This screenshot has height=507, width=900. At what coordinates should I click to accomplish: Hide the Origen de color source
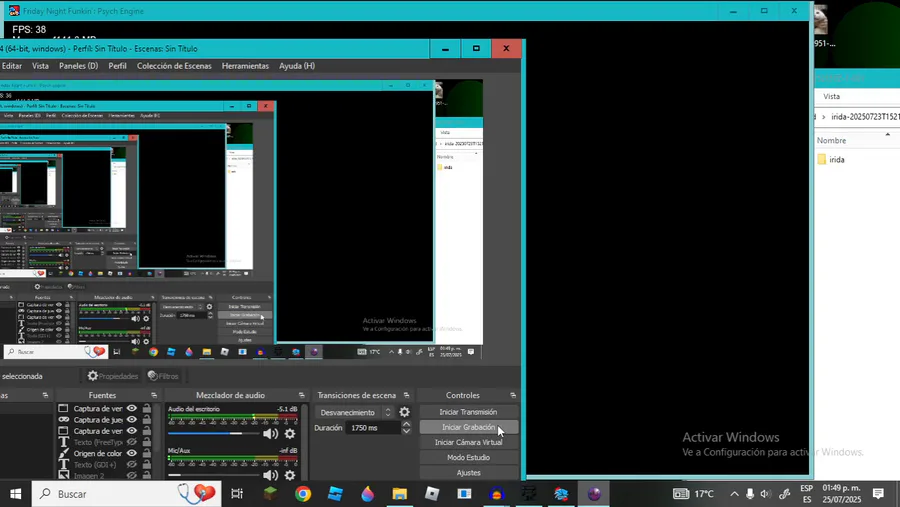[131, 453]
